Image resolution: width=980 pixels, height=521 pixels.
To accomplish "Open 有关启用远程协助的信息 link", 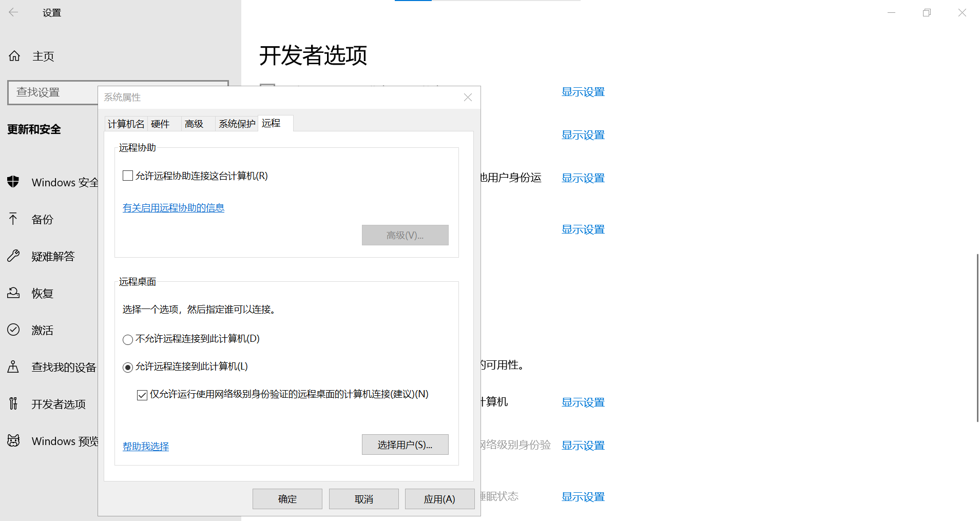I will point(174,208).
